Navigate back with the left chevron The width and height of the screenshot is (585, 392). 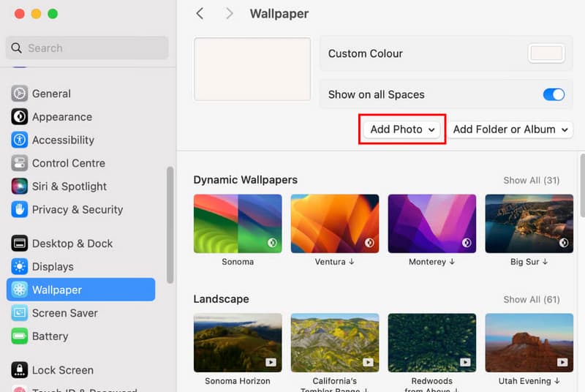pyautogui.click(x=200, y=14)
